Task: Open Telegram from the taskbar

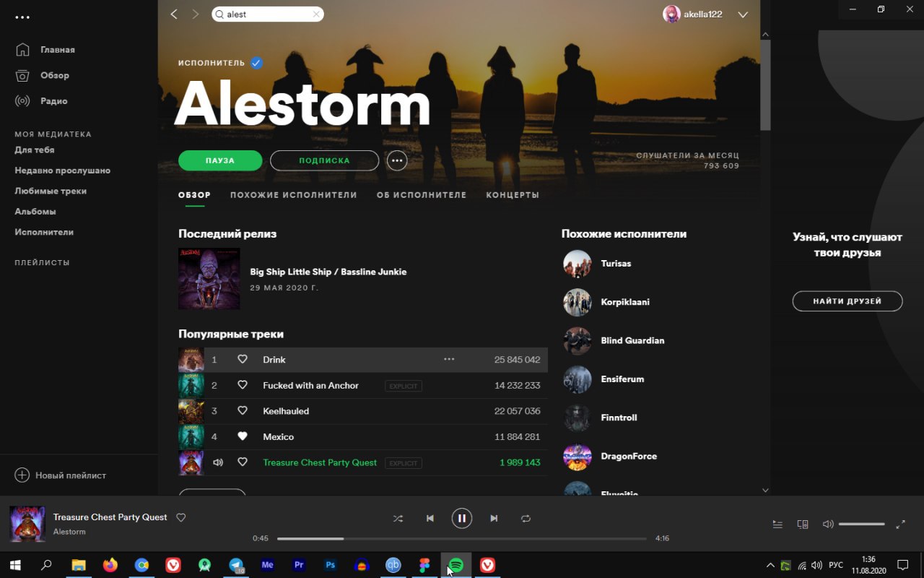Action: coord(236,566)
